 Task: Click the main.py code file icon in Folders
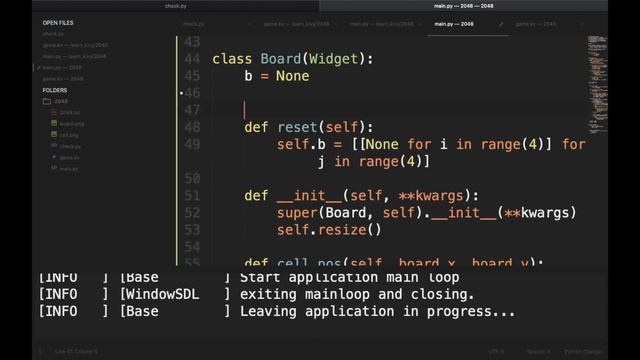tap(54, 168)
